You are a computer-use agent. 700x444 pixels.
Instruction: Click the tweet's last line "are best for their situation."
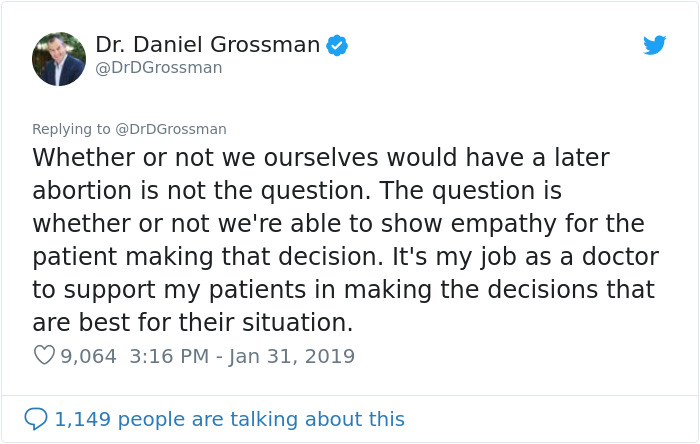click(x=193, y=323)
